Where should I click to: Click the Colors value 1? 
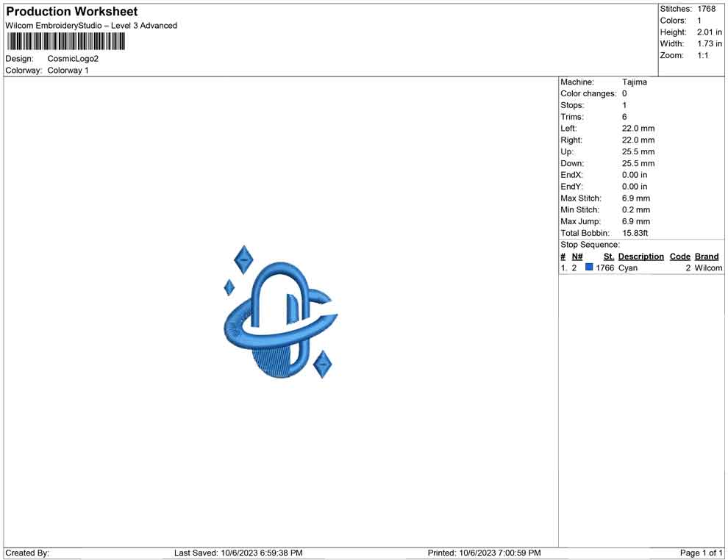[699, 21]
